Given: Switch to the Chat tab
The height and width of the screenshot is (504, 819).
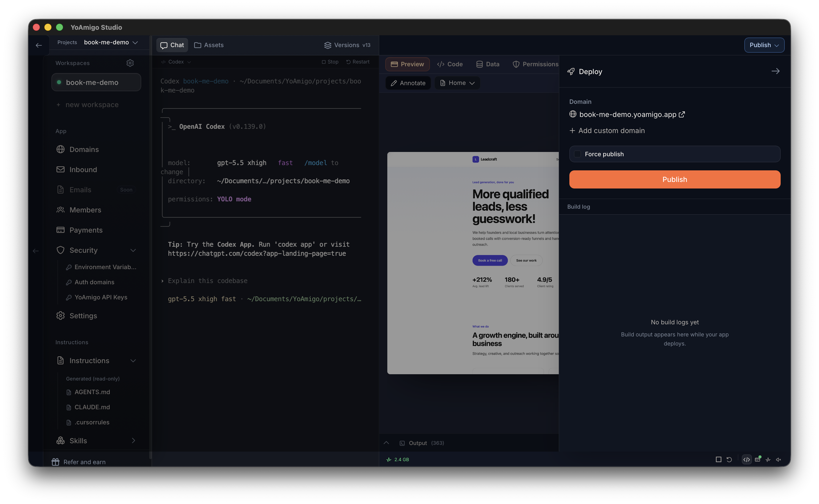Looking at the screenshot, I should click(172, 45).
